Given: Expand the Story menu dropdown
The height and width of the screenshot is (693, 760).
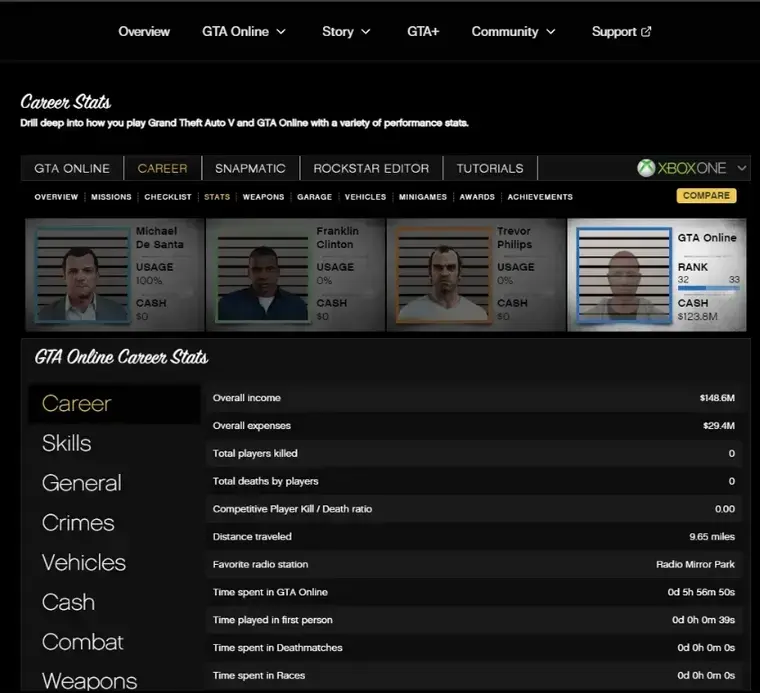Looking at the screenshot, I should pyautogui.click(x=365, y=32).
